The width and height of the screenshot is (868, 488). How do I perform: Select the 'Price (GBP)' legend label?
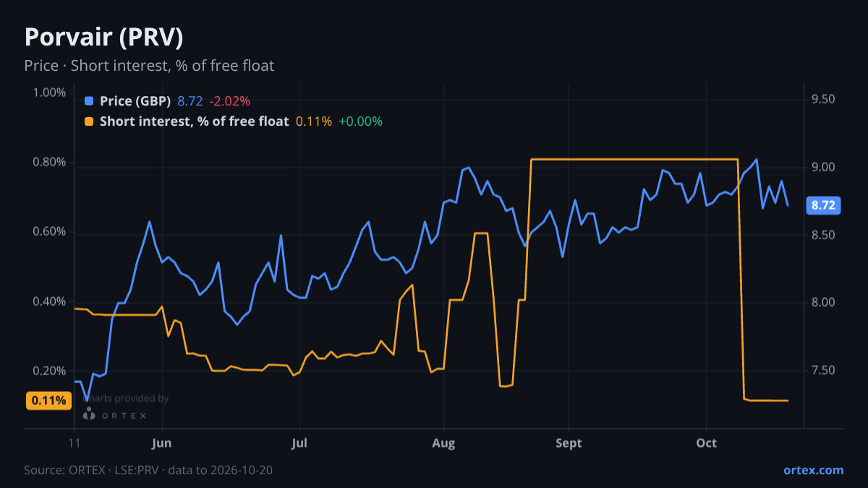135,101
